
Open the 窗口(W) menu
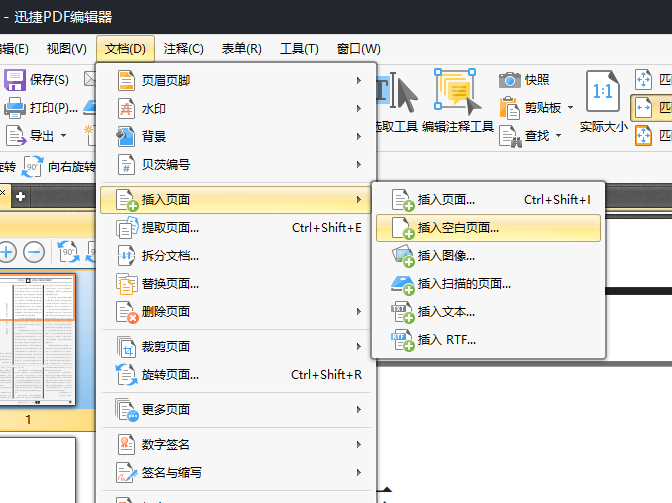click(x=358, y=49)
